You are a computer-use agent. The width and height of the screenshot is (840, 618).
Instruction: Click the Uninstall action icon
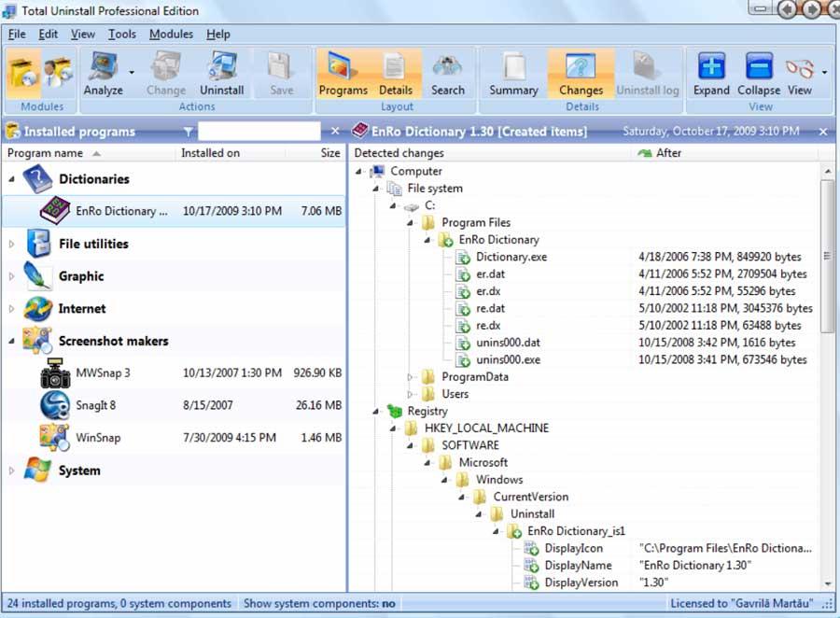[222, 66]
